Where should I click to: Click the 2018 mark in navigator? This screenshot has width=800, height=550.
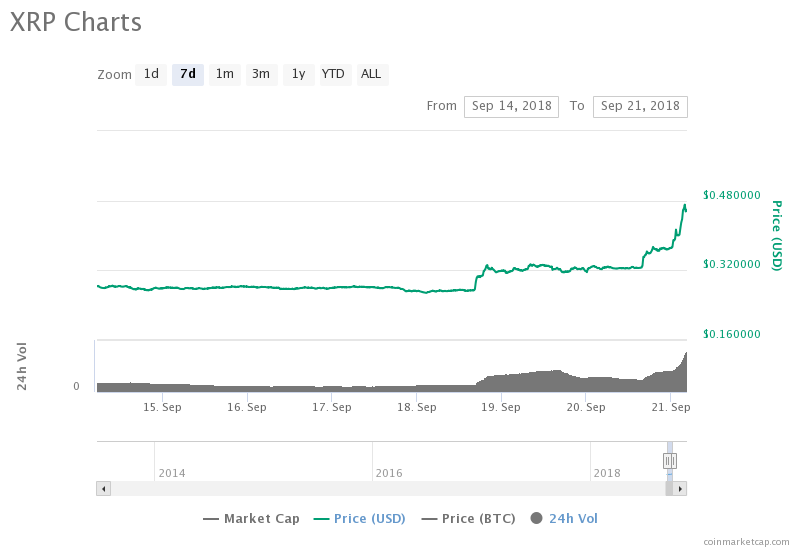point(607,473)
